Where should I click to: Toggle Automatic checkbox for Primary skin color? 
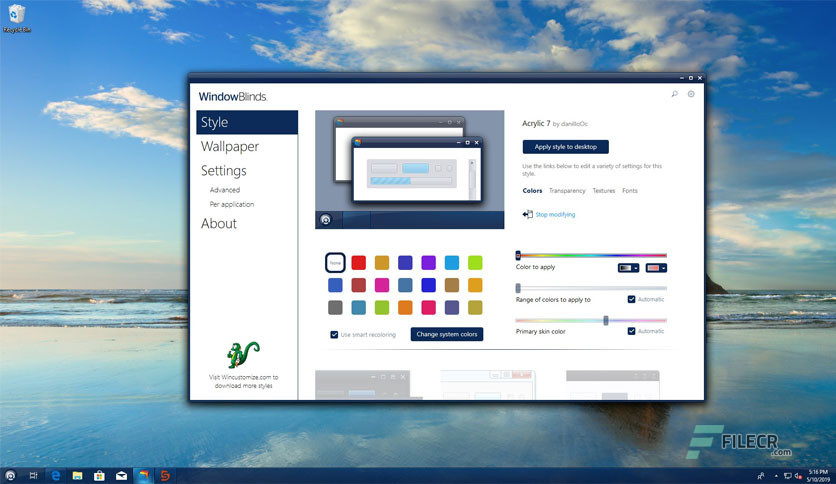click(631, 332)
